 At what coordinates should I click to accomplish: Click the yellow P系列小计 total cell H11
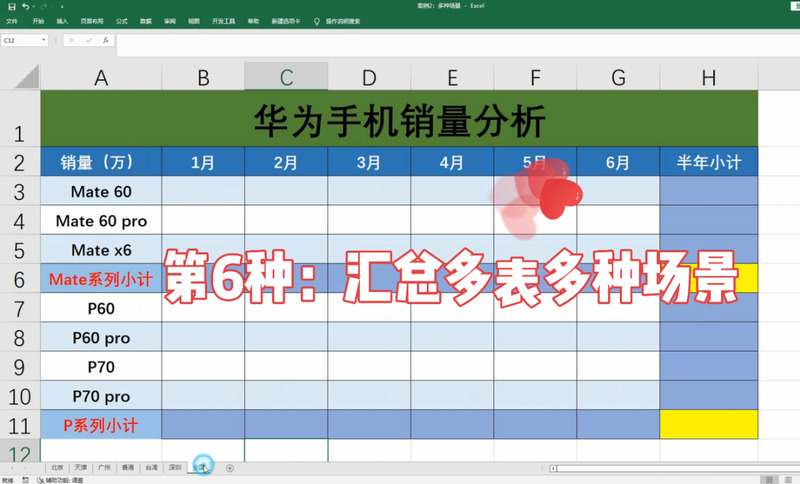pos(709,424)
